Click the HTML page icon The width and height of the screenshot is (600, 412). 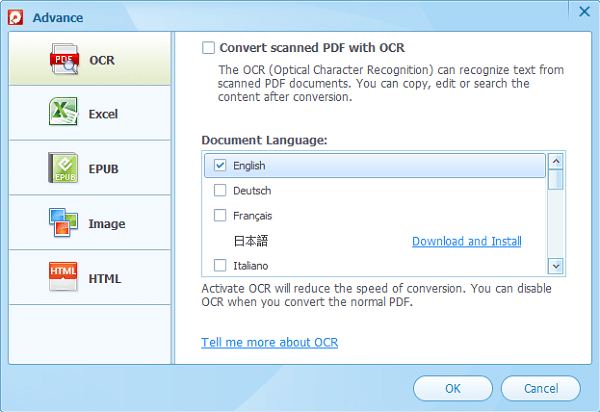point(63,277)
